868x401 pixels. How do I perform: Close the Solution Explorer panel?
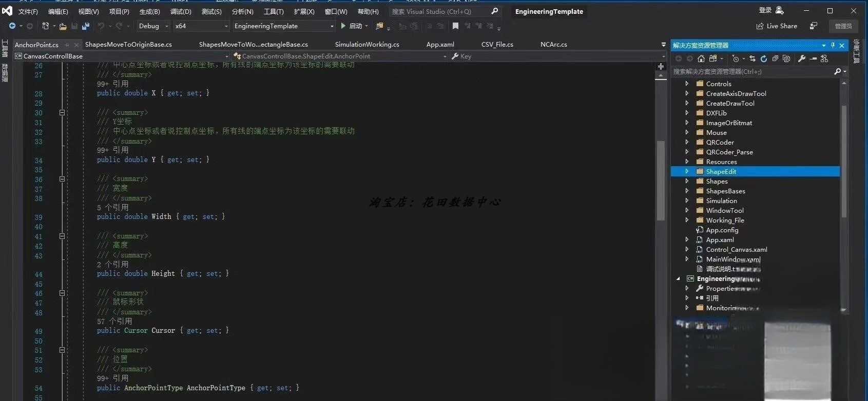[x=842, y=45]
